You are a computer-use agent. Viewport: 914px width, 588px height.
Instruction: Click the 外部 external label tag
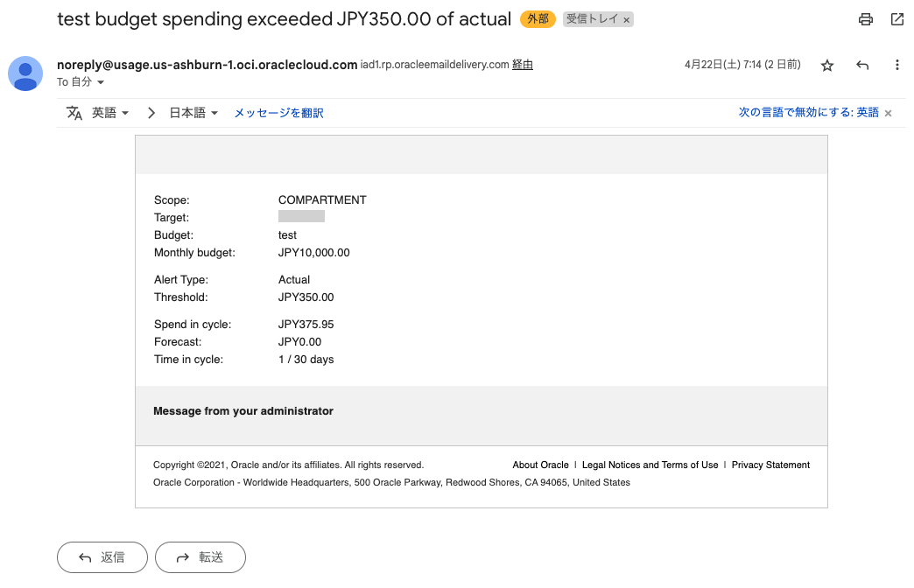[x=538, y=19]
